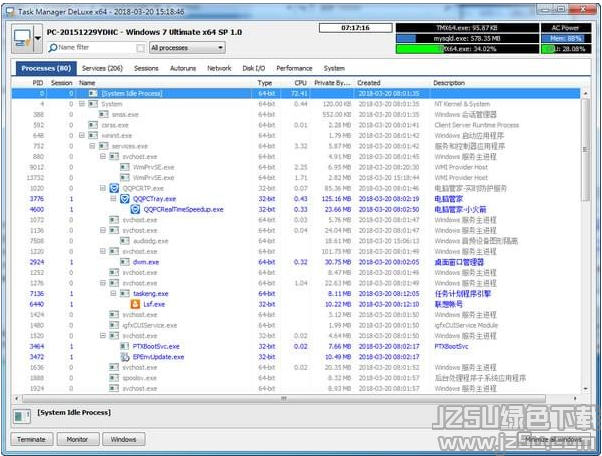602x456 pixels.
Task: Click the igfxCUIService.exe process icon
Action: (x=114, y=325)
